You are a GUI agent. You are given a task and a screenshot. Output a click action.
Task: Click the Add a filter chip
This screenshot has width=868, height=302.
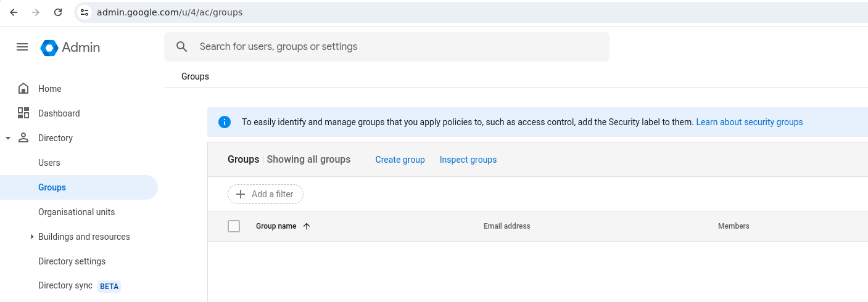click(265, 194)
